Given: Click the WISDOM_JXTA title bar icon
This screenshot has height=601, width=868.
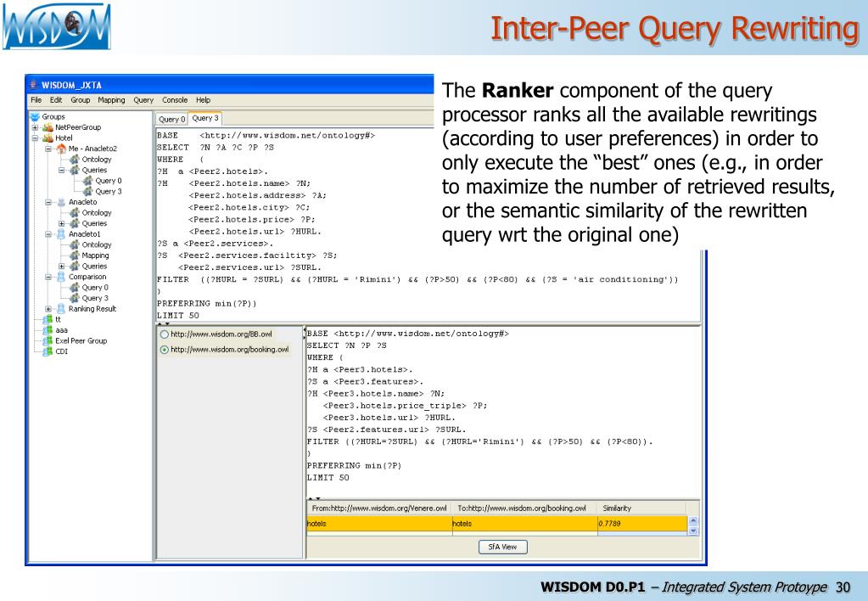Looking at the screenshot, I should [x=33, y=85].
